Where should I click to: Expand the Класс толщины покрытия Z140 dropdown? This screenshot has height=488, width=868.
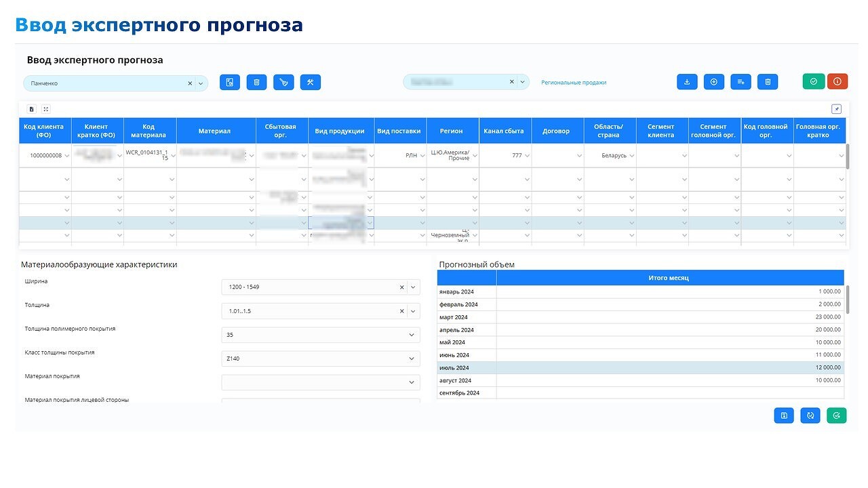411,359
